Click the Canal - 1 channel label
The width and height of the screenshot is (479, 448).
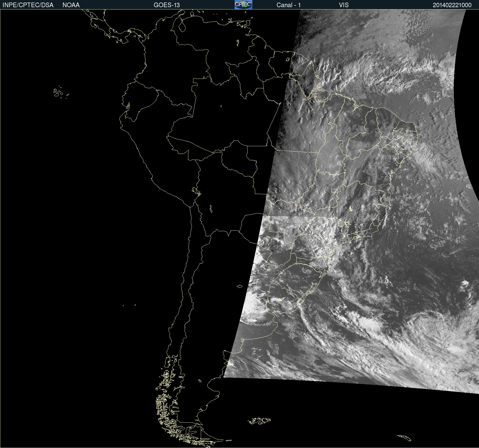click(x=289, y=5)
